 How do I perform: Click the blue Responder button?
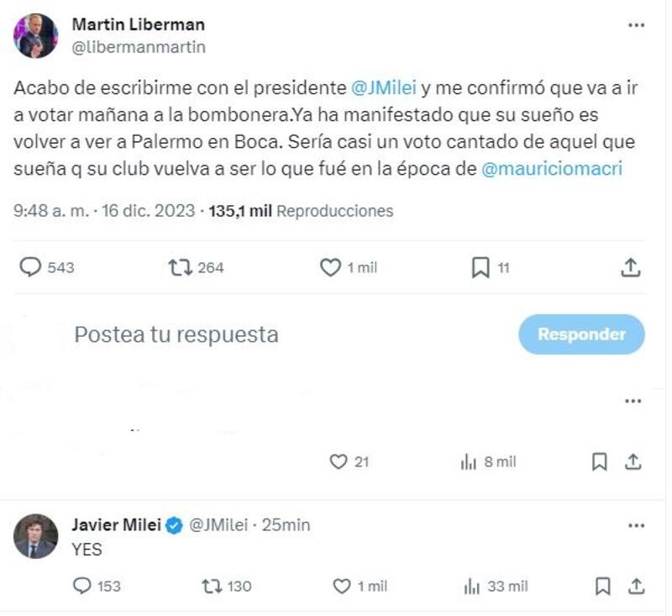581,334
